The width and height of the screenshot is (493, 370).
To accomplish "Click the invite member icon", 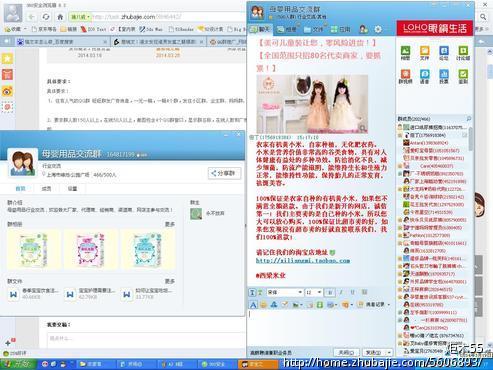I will click(x=364, y=30).
